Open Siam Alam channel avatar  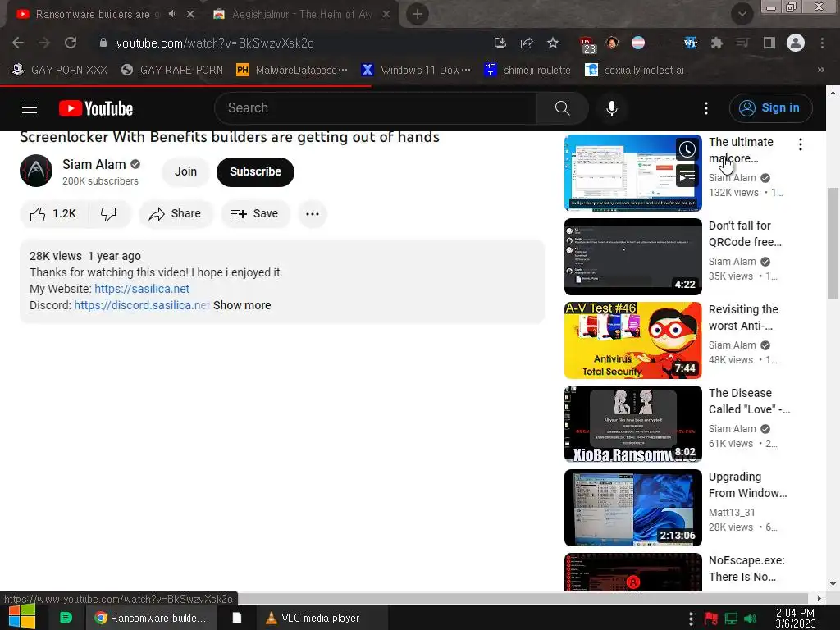[36, 171]
